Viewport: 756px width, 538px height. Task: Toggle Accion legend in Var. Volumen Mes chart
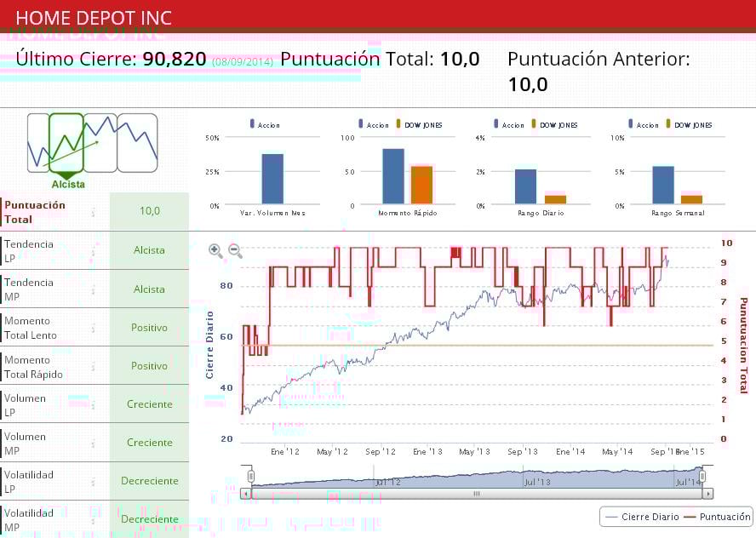265,124
